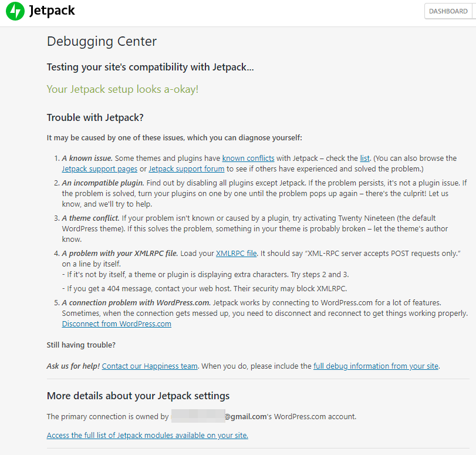Click the 'Your Jetpack setup looks a-okay!' message
476x455 pixels.
(123, 89)
